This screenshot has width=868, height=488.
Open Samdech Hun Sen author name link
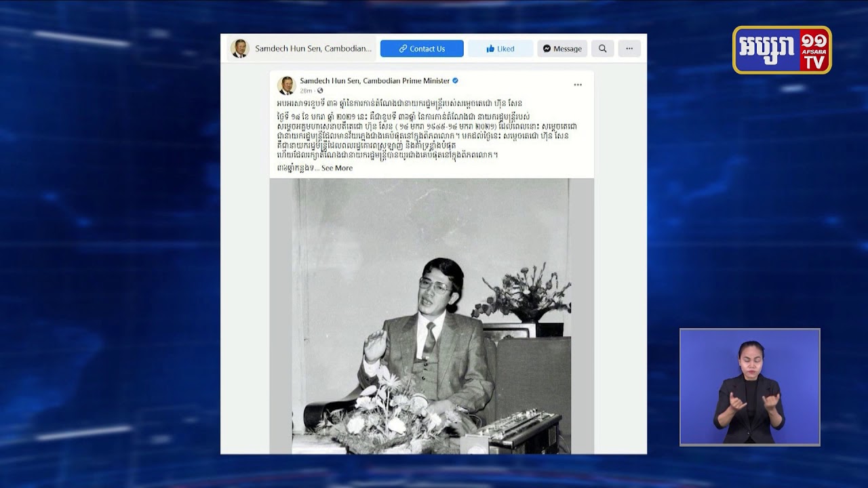tap(375, 81)
